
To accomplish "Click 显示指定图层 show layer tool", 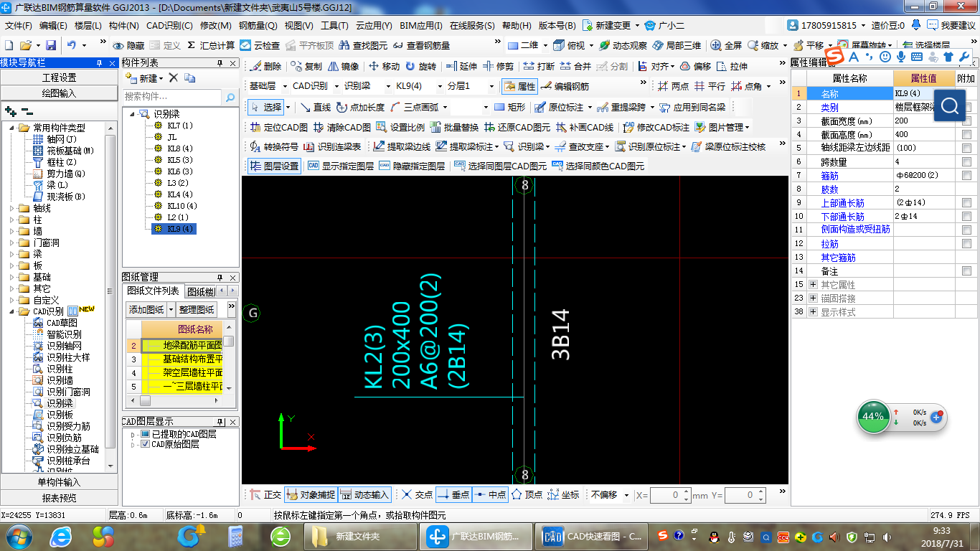I will coord(341,166).
